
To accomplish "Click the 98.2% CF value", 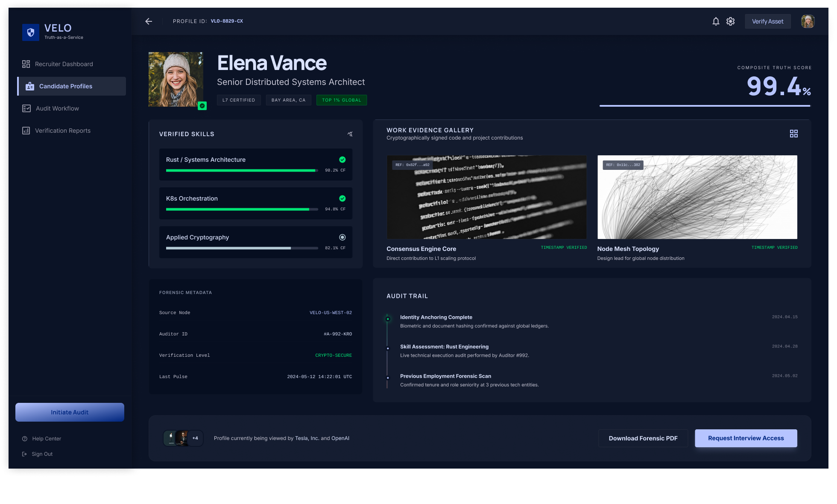I will tap(335, 170).
